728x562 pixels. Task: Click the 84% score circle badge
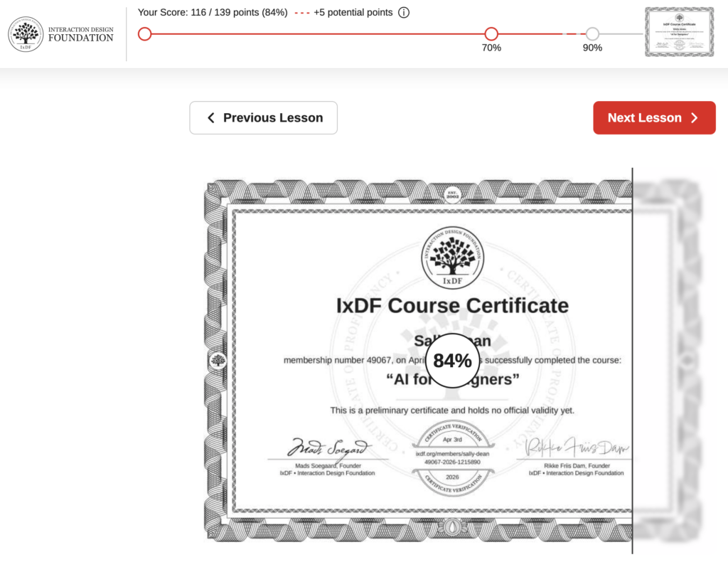click(x=452, y=361)
